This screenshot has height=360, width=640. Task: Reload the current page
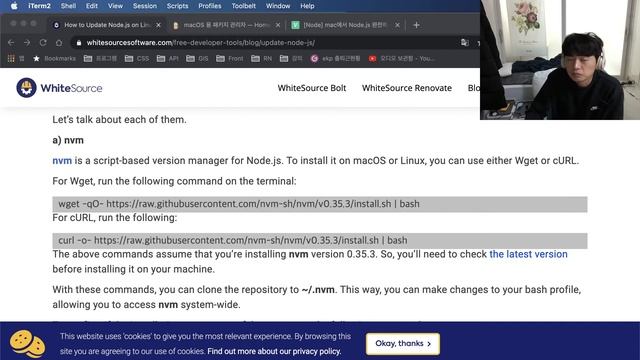pos(43,42)
